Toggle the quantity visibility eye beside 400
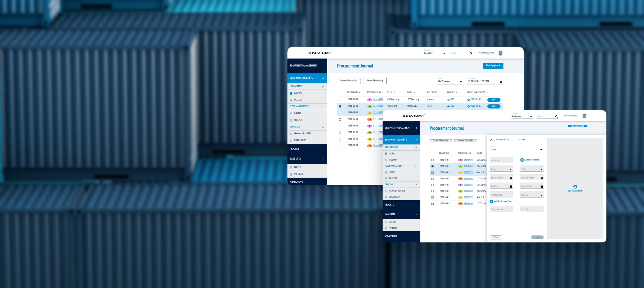This screenshot has width=644, height=288. point(448,99)
